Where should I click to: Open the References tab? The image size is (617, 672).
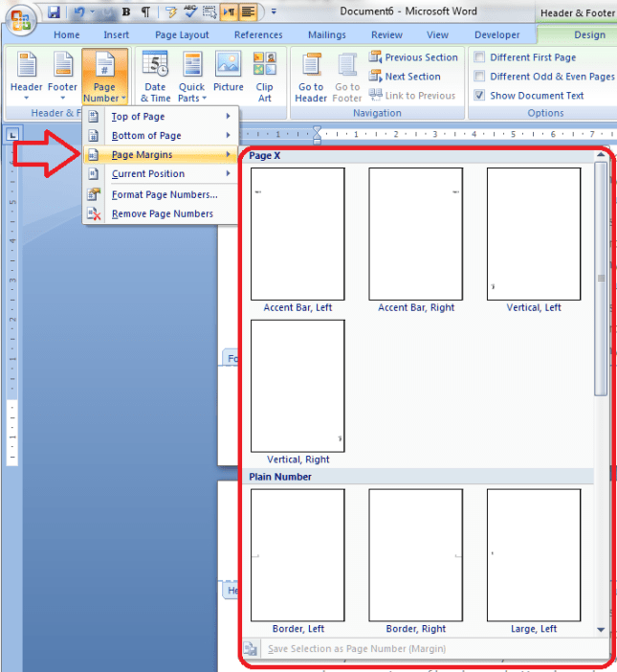click(258, 34)
